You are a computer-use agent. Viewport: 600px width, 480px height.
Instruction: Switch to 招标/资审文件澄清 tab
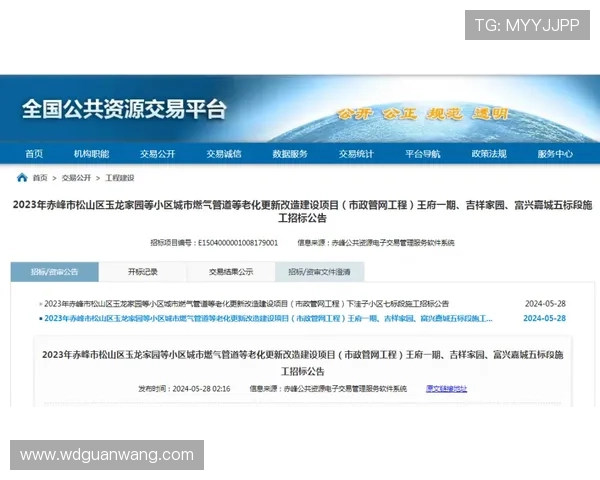(320, 272)
